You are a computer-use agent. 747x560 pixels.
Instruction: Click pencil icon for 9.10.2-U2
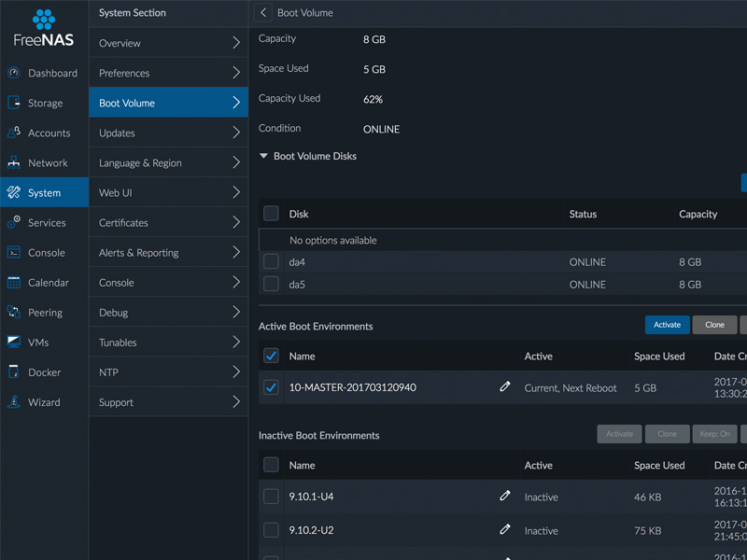point(505,529)
